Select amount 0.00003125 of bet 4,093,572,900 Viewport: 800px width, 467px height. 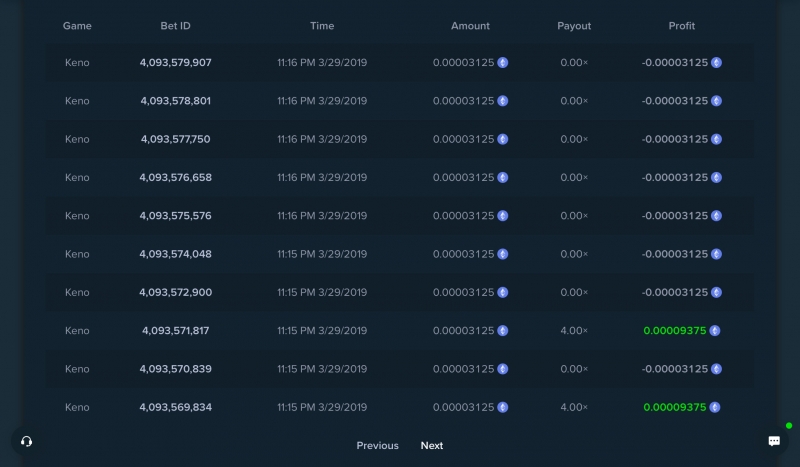[463, 292]
